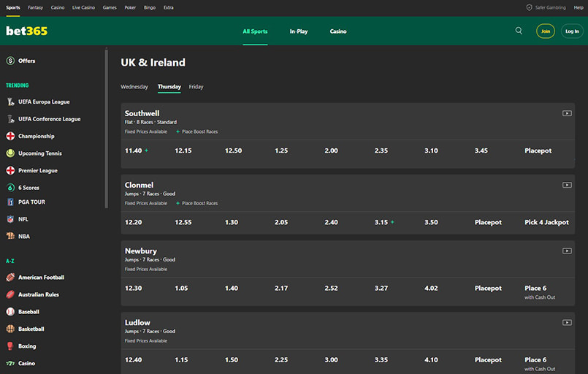Select the PGA TOUR icon

(11, 202)
